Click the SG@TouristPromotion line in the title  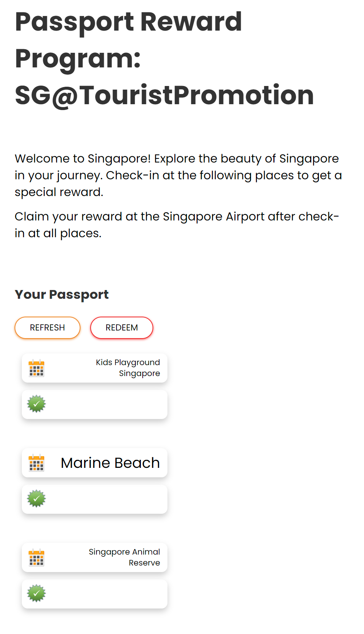164,95
